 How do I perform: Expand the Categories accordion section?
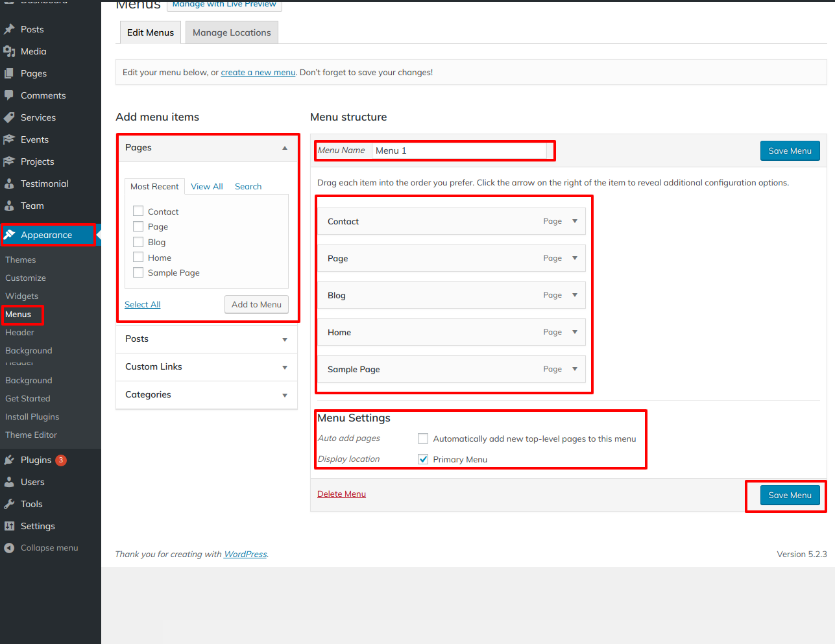tap(284, 395)
